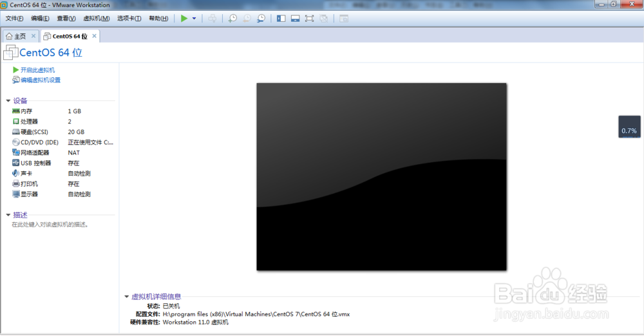
Task: Open the 编辑(E) menu
Action: click(40, 19)
